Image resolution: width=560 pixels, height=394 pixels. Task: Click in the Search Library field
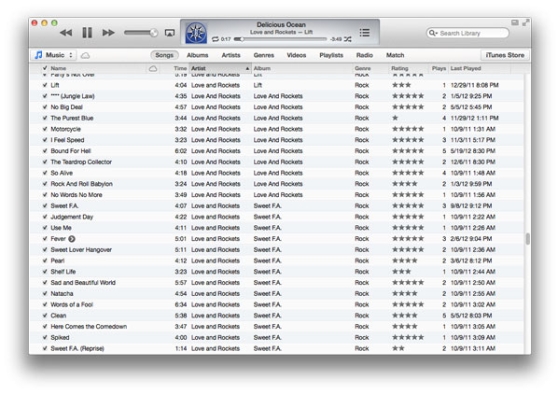pos(468,33)
